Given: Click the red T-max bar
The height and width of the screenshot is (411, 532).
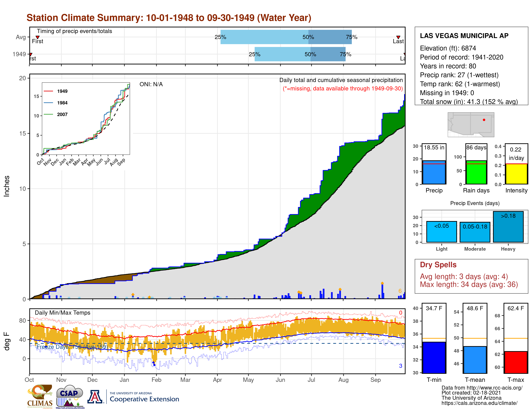Looking at the screenshot, I should 516,362.
